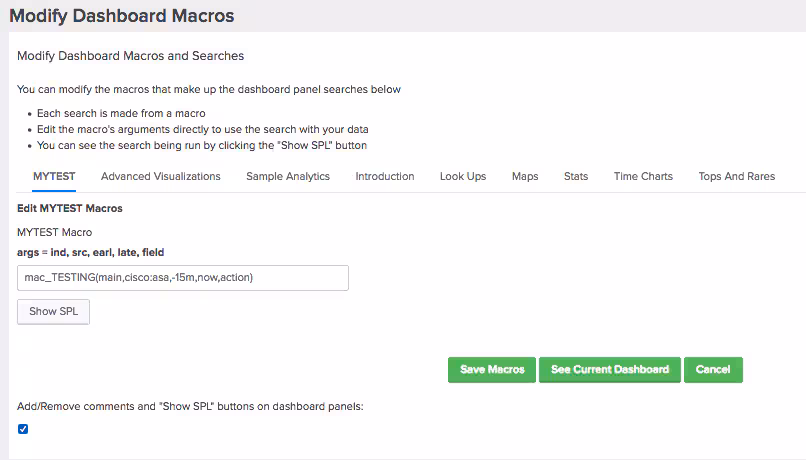Click the mac_TESTING macro input field
The image size is (806, 460).
(x=183, y=277)
